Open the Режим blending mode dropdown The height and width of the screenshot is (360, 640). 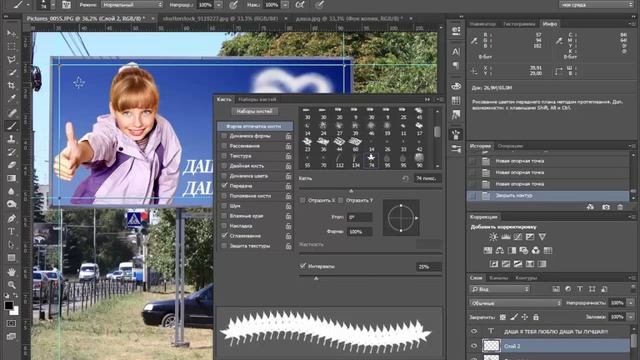(x=132, y=5)
